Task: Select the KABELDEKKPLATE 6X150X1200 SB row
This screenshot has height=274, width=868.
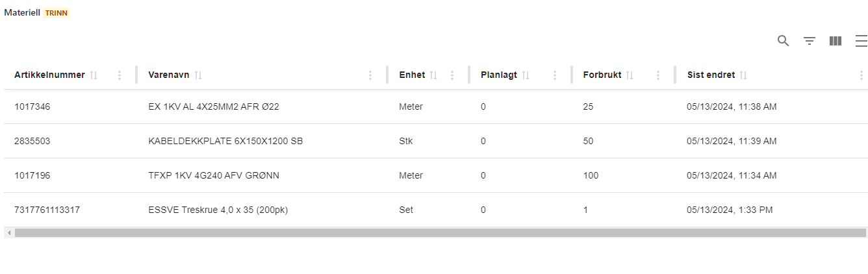Action: [x=225, y=141]
